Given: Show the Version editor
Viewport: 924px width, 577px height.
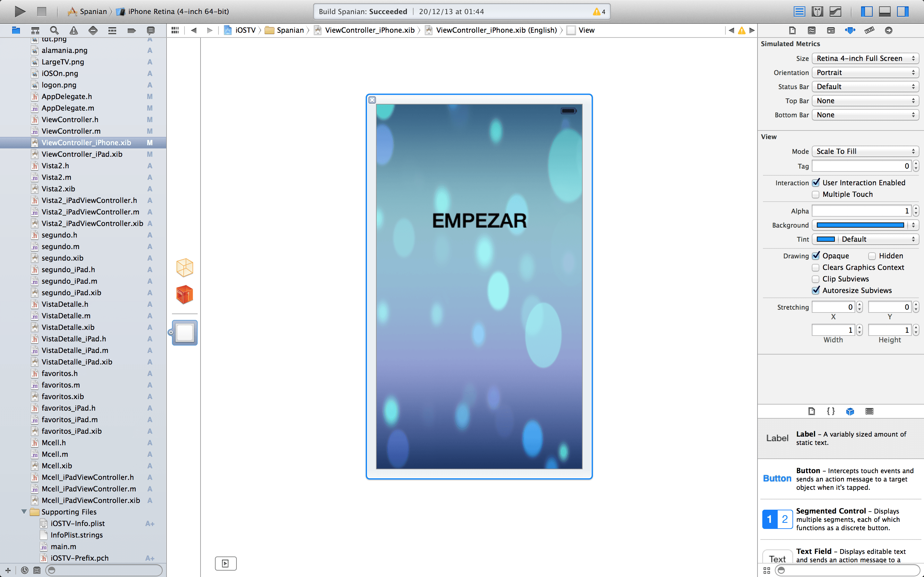Looking at the screenshot, I should click(835, 12).
